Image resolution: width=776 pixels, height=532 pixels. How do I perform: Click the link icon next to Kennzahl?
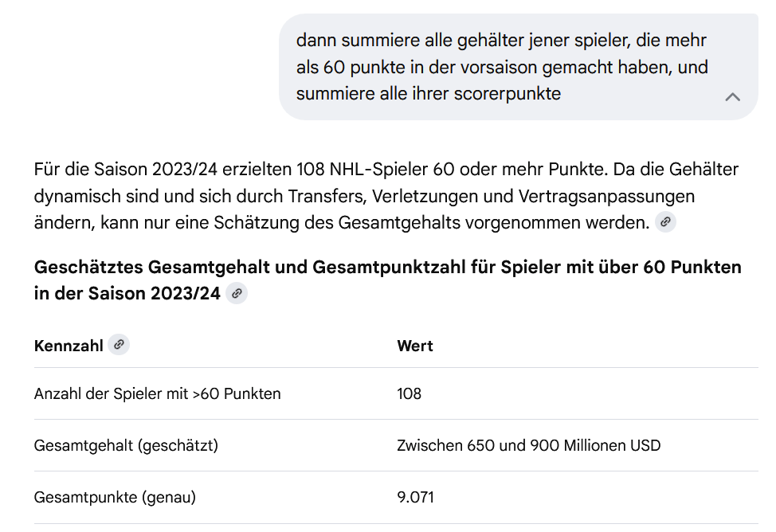pyautogui.click(x=119, y=345)
